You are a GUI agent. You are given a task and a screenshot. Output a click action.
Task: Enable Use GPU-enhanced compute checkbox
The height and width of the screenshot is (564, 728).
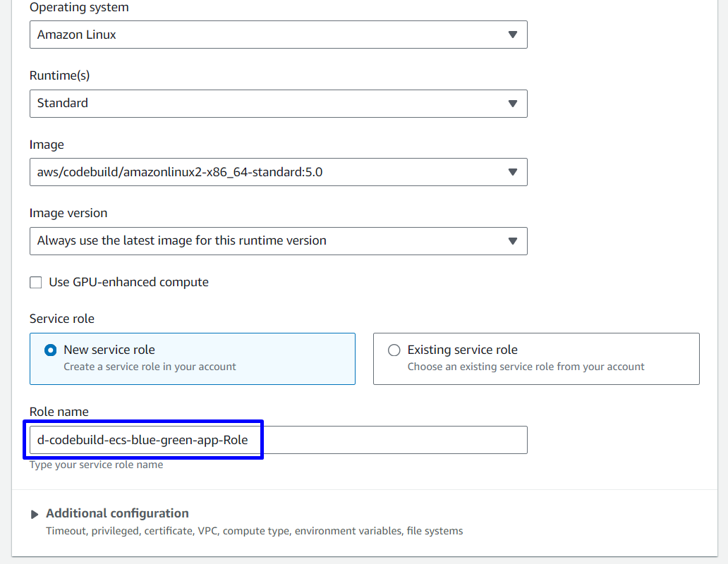[36, 283]
